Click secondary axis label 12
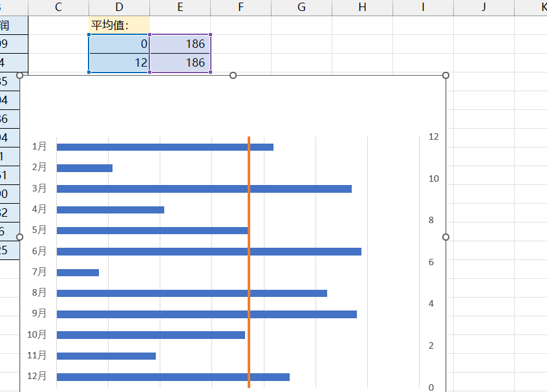The width and height of the screenshot is (547, 392). click(x=434, y=137)
